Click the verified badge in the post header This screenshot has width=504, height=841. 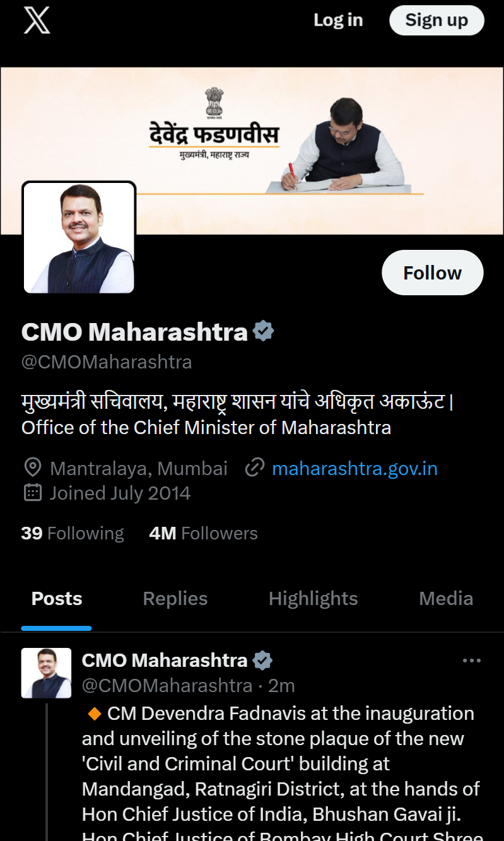pos(262,661)
